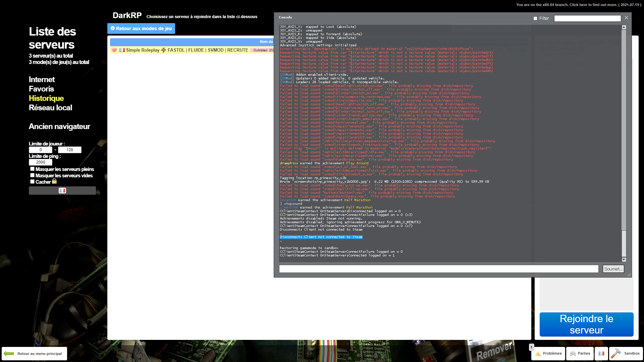The width and height of the screenshot is (644, 362).
Task: Click the French flag language filter button
Action: click(x=62, y=190)
